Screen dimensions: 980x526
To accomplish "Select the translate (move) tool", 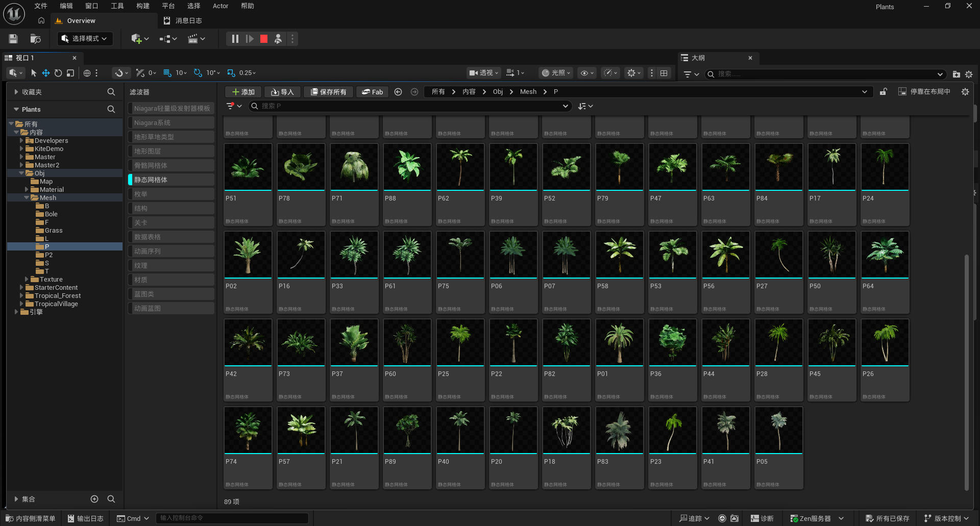I will tap(46, 73).
